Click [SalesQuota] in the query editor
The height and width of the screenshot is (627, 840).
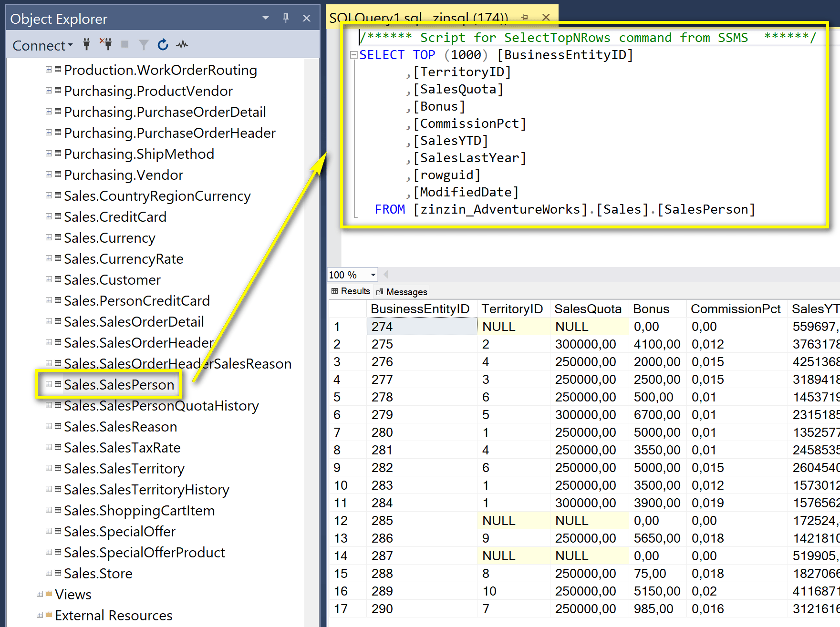point(458,89)
